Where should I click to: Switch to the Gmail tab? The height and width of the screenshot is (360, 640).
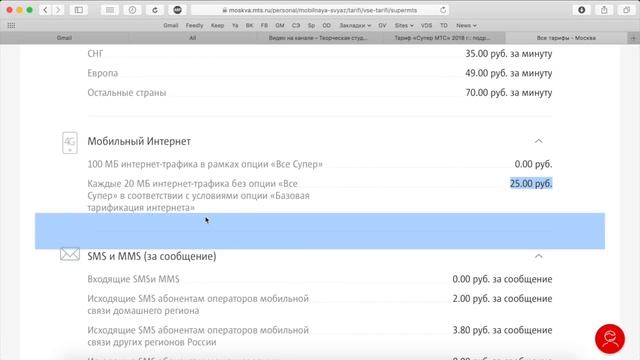pos(64,38)
